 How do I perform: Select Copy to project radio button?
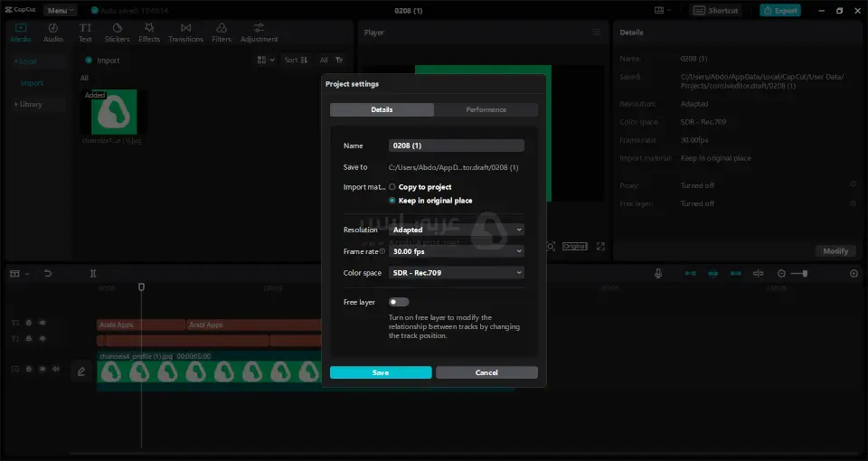click(392, 187)
